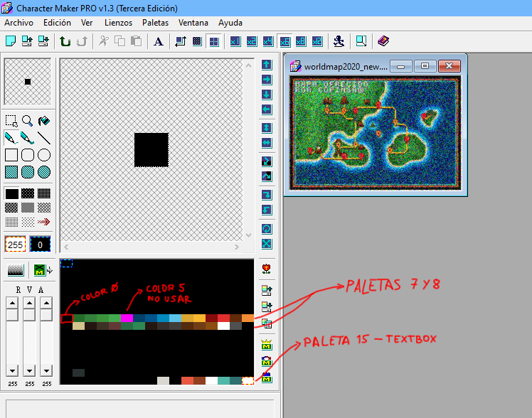Select the outlined ellipse tool
532x418 pixels.
[44, 155]
